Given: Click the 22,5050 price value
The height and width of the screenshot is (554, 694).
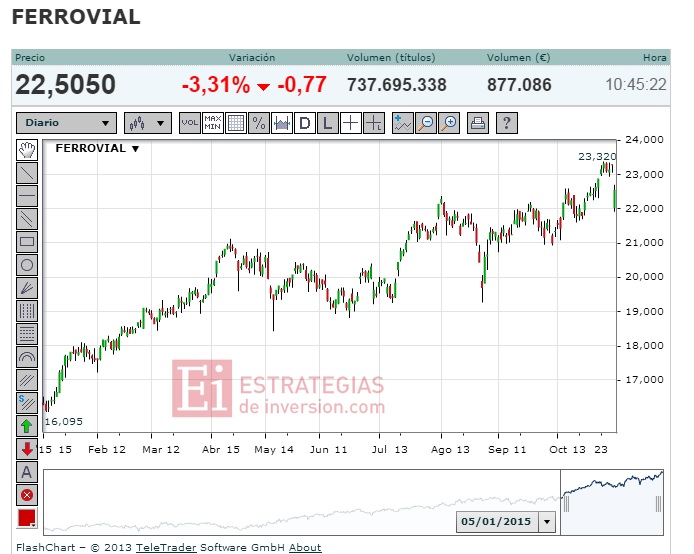Looking at the screenshot, I should pos(66,85).
